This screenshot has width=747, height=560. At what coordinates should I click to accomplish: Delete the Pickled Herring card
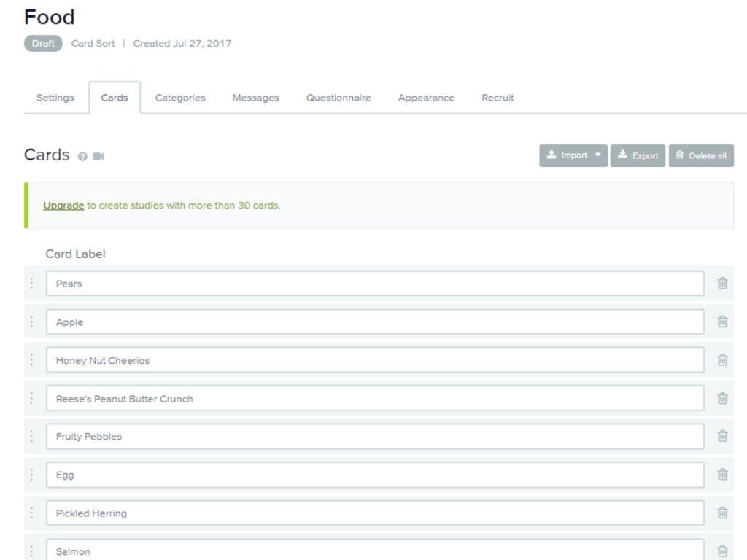[722, 513]
